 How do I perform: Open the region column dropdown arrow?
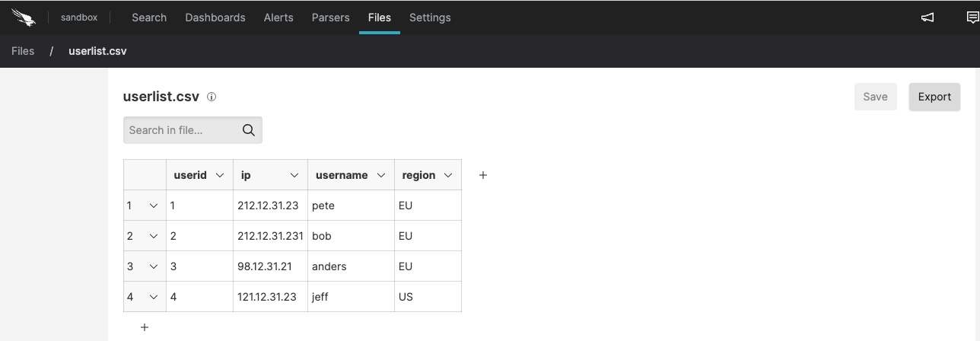point(448,175)
